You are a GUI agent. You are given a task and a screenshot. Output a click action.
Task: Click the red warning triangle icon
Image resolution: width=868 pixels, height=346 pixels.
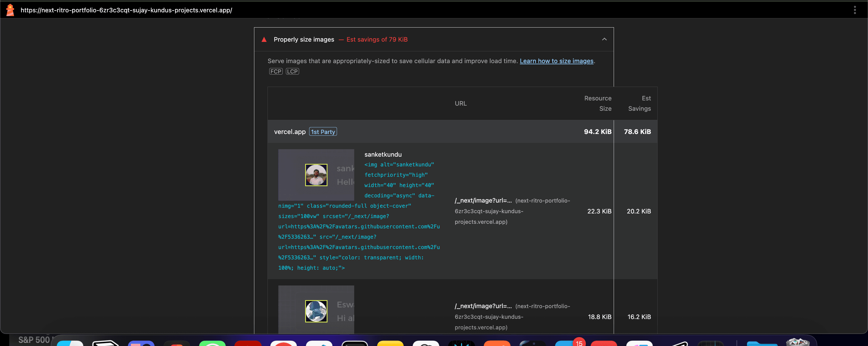[x=264, y=40]
